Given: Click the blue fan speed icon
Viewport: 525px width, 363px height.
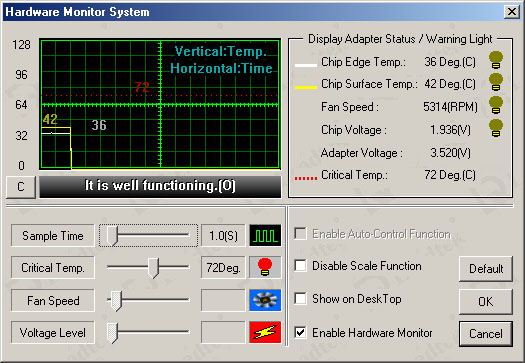Looking at the screenshot, I should [x=265, y=300].
